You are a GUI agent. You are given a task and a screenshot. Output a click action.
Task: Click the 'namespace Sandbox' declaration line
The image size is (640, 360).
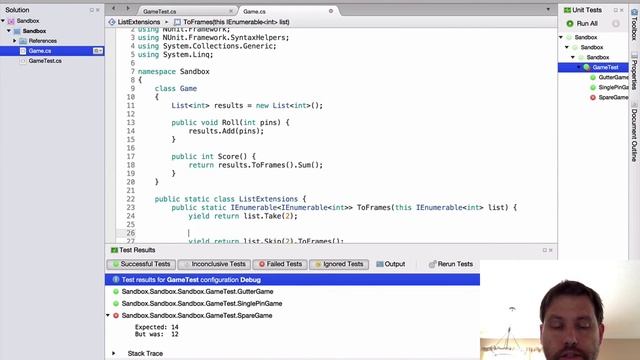[x=173, y=71]
